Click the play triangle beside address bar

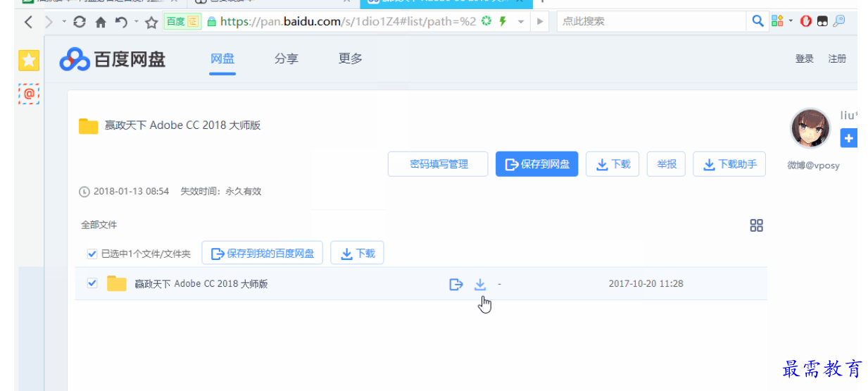click(540, 22)
